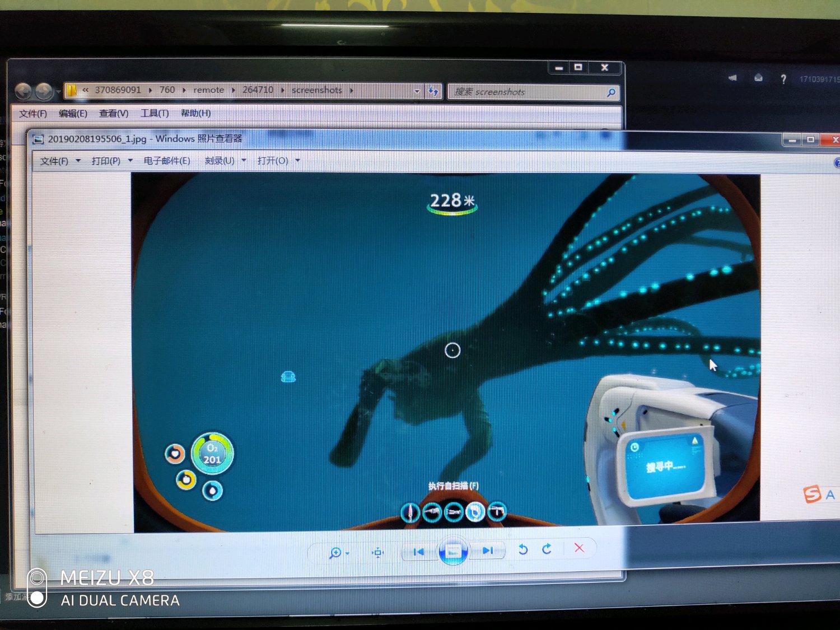Click the orange Sogou S input method icon

coord(812,494)
